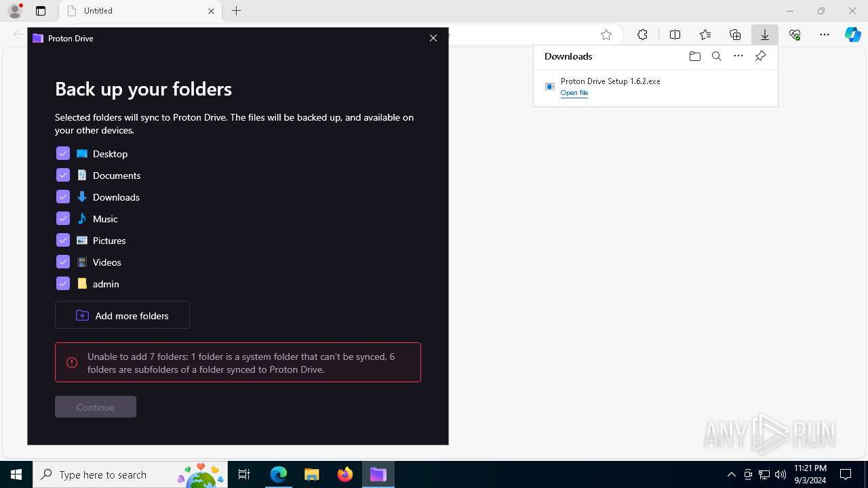Uncheck the Pictures folder checkbox
Screen dimensions: 868x488
(63, 240)
